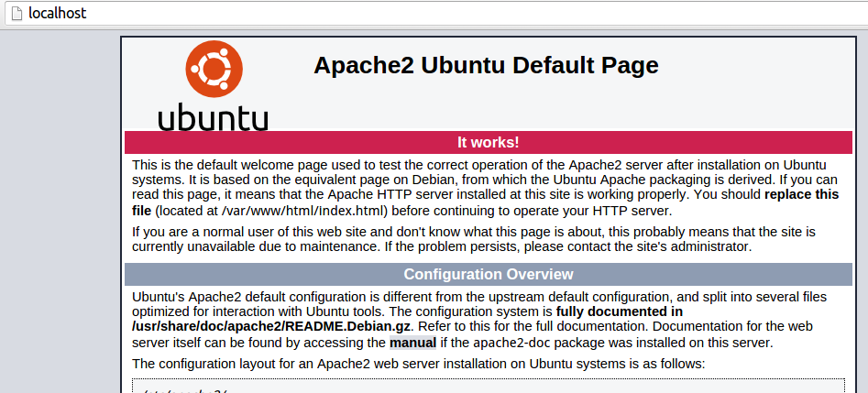Image resolution: width=868 pixels, height=393 pixels.
Task: Click the ubuntu wordmark under the logo
Action: pos(214,115)
